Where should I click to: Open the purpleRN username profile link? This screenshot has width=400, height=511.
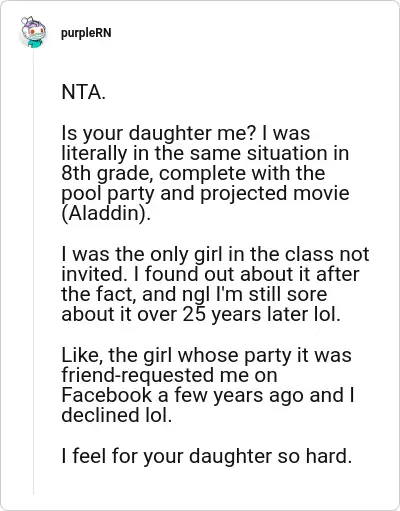coord(86,33)
